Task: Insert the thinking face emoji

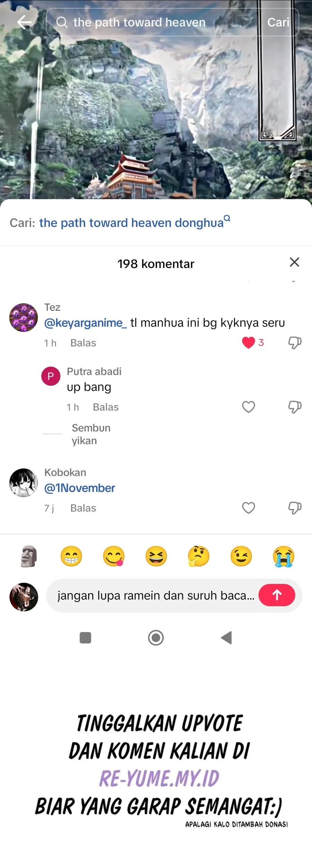Action: (x=199, y=556)
